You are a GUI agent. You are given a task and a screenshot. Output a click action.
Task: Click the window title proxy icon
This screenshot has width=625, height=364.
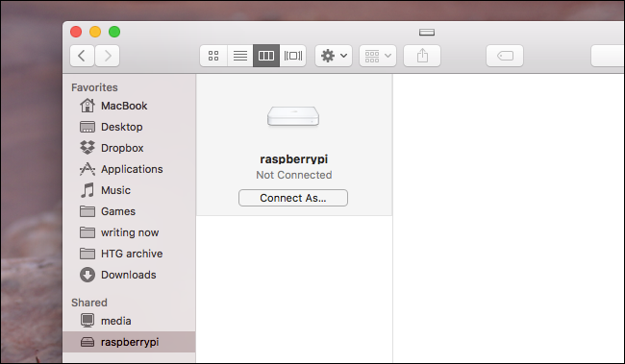(x=427, y=33)
